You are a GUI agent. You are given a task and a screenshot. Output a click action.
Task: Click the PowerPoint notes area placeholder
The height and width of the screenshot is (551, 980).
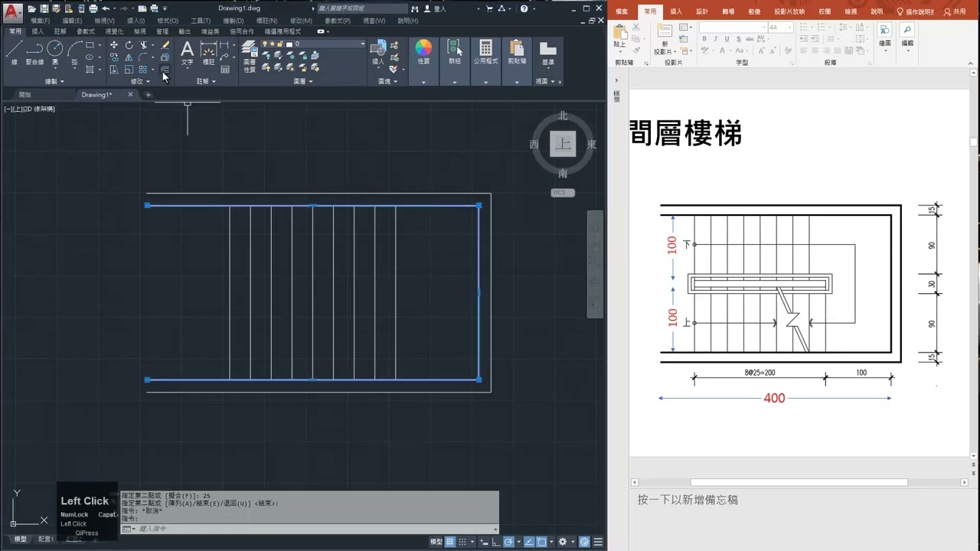coord(688,500)
